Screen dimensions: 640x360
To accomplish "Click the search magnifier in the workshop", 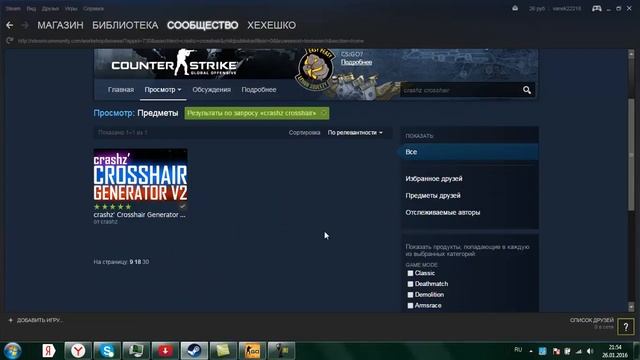I will tap(527, 90).
